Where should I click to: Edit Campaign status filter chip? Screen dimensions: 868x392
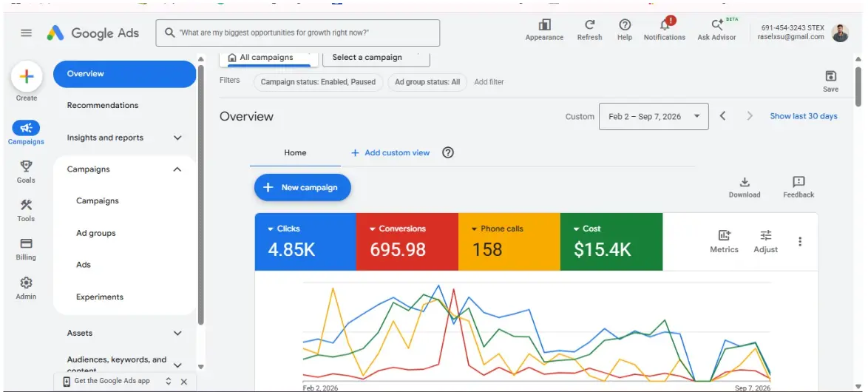click(319, 82)
